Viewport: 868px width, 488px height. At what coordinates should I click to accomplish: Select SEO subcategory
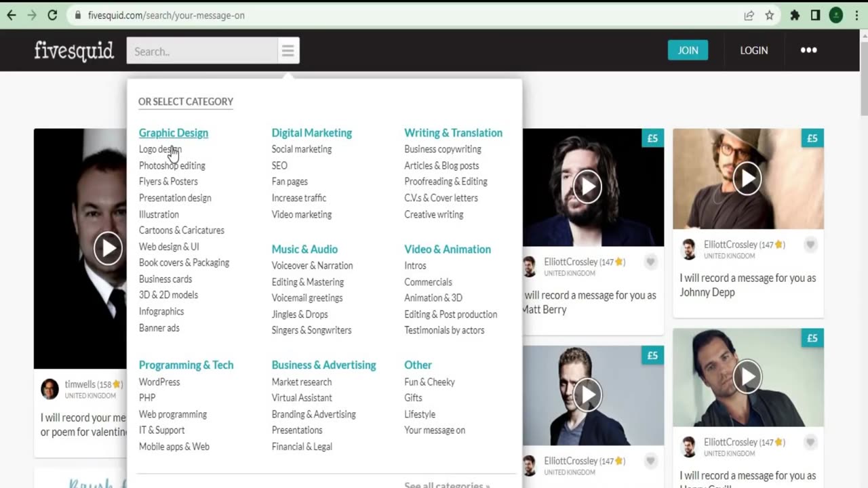(x=279, y=165)
